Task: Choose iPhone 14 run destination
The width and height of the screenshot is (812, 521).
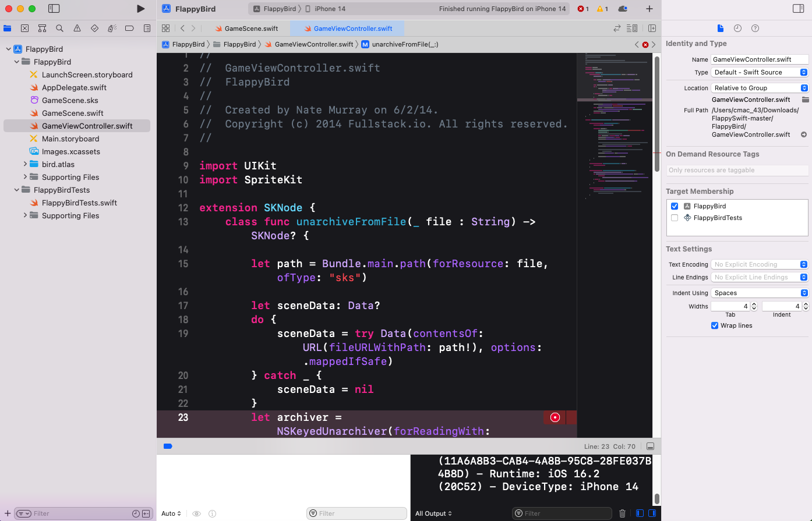Action: pos(325,9)
